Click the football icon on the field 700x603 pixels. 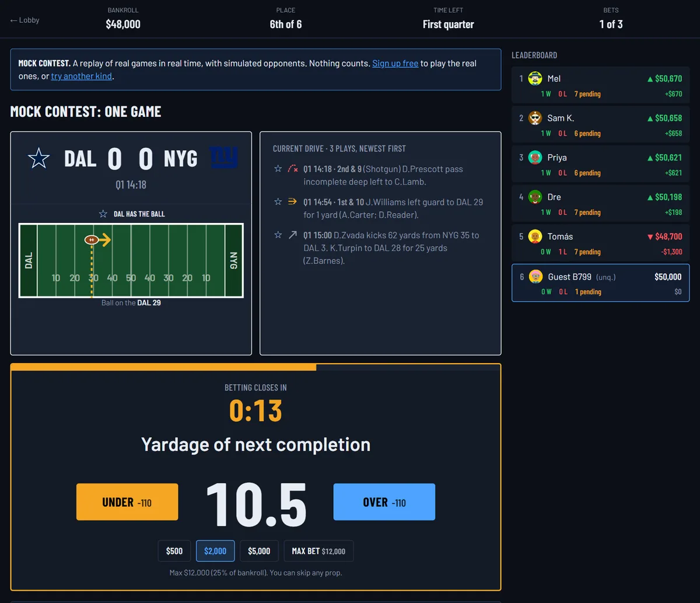click(x=92, y=240)
